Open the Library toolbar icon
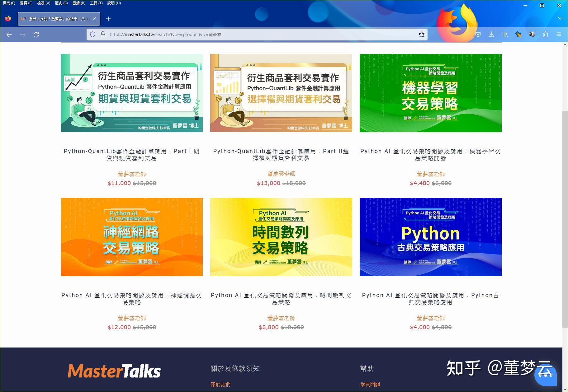 505,35
